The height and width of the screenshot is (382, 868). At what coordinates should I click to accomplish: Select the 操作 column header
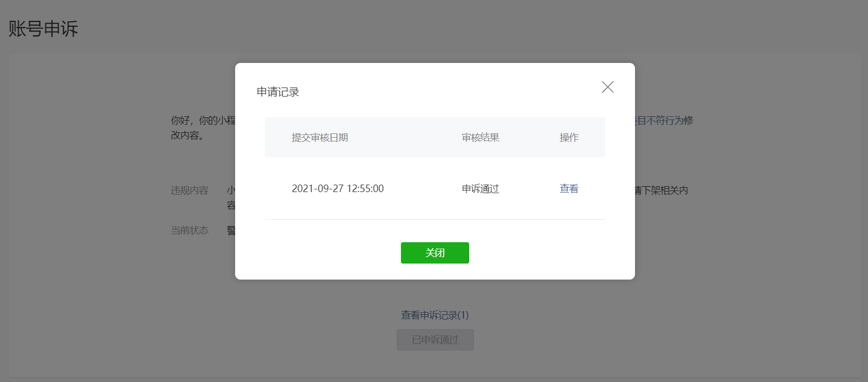point(569,138)
